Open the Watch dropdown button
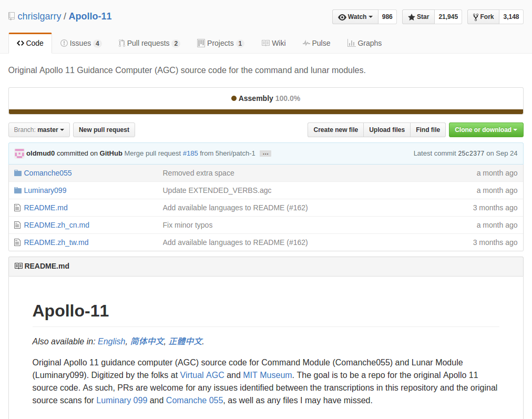 click(x=355, y=17)
